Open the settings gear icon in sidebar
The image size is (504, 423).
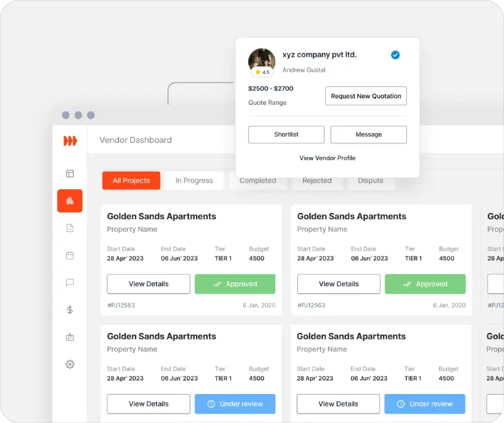coord(70,364)
